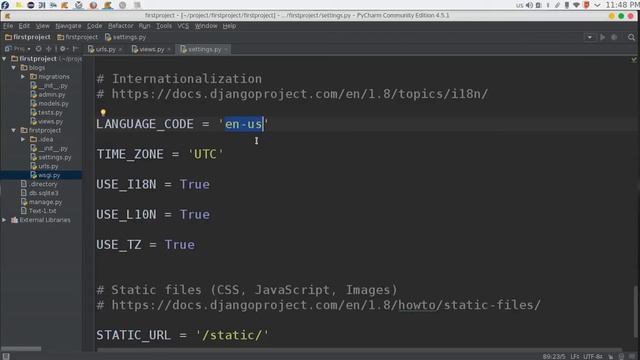Open the VCS menu
Screen dimensions: 640x360
pyautogui.click(x=183, y=26)
